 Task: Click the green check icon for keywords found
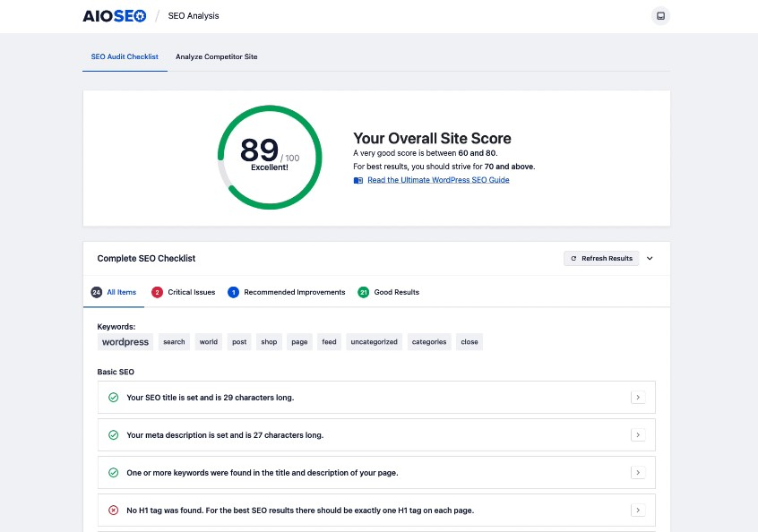113,473
